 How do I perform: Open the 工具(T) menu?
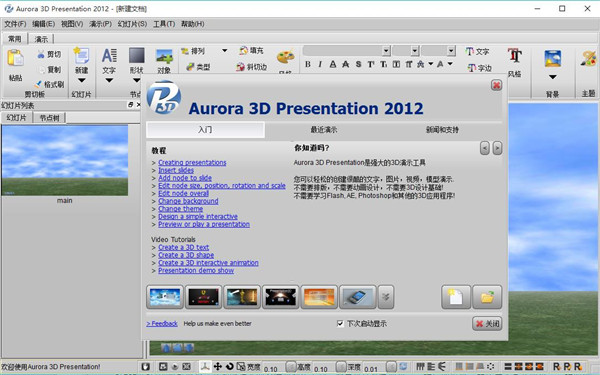pos(164,24)
